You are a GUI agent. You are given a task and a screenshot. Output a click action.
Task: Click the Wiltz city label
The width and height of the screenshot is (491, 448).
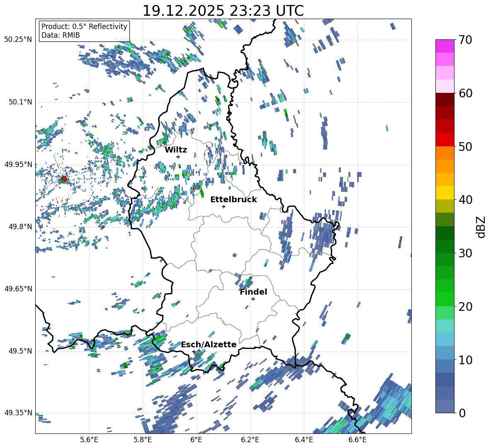[x=176, y=150]
